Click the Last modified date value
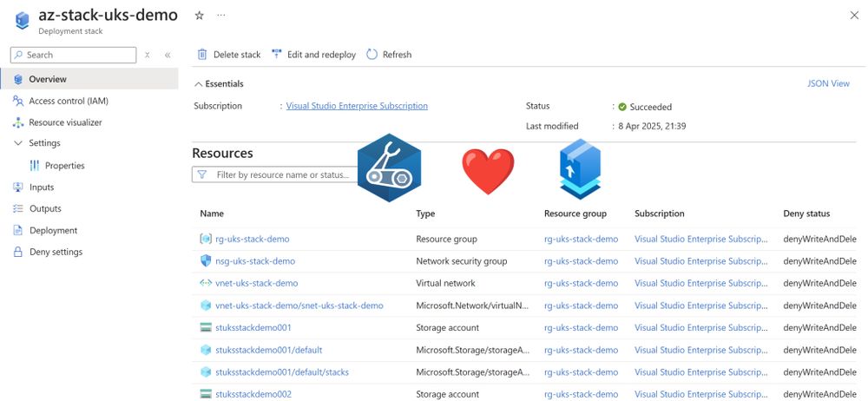Viewport: 868px width, 401px height. click(x=652, y=126)
